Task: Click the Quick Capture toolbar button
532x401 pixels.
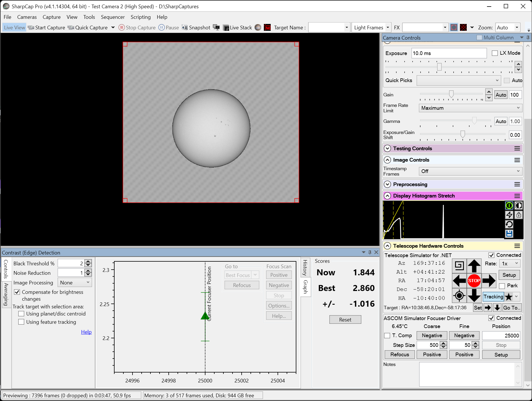Action: pyautogui.click(x=88, y=28)
